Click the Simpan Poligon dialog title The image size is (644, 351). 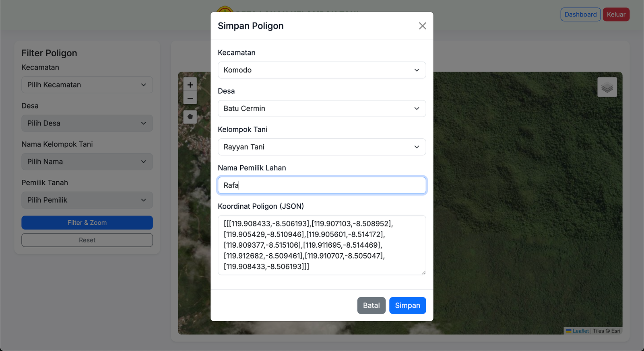250,26
